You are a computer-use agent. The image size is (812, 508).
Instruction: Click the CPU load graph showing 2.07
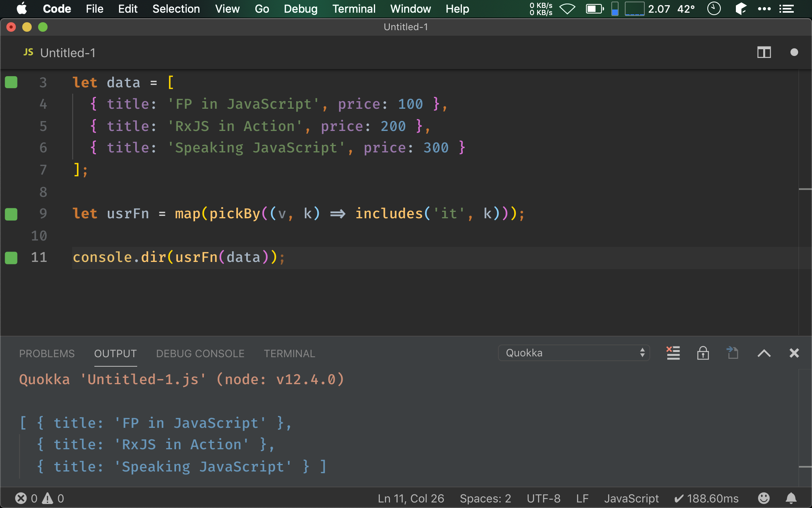[x=647, y=9]
